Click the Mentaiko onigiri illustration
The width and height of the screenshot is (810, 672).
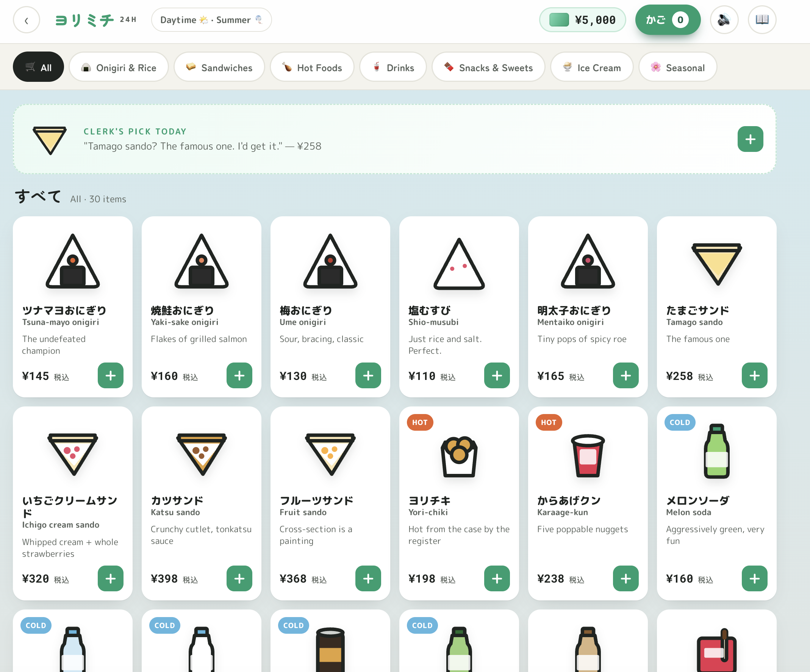tap(588, 261)
